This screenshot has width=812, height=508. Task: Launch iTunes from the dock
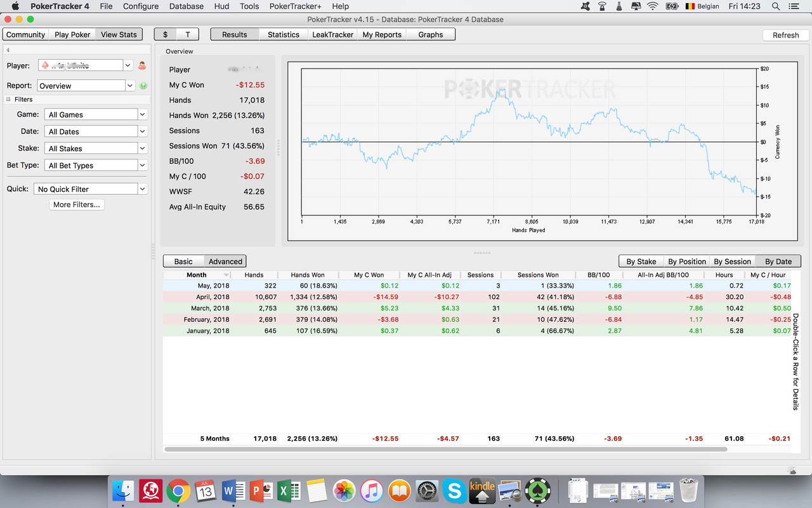coord(372,491)
